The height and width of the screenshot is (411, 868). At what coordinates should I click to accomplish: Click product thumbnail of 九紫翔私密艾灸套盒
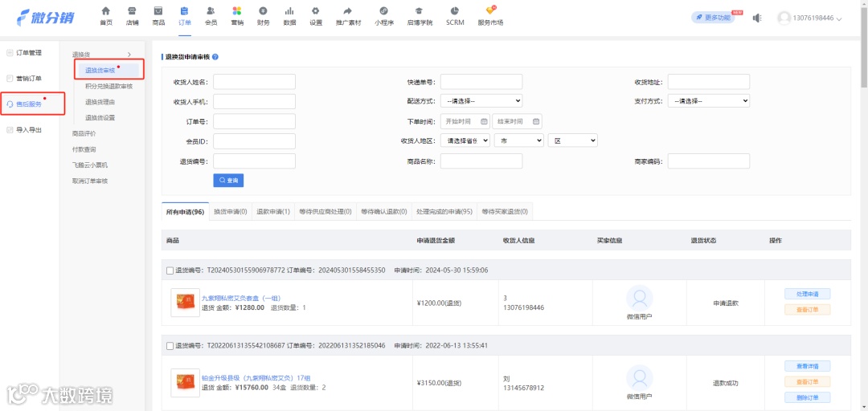click(x=186, y=303)
